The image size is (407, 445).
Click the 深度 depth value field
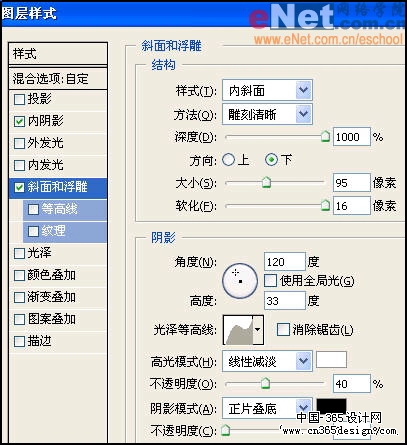[x=352, y=137]
